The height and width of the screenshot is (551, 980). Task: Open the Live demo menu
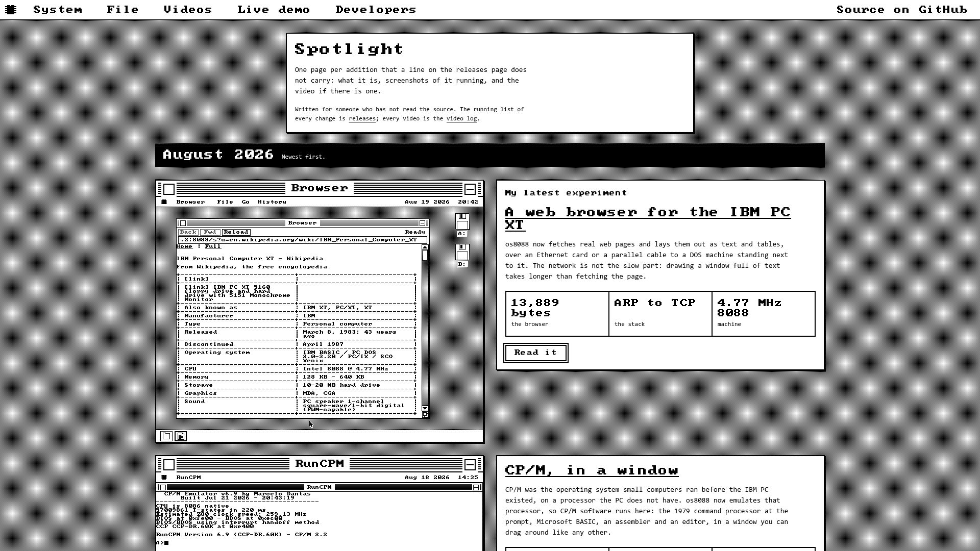(x=274, y=10)
